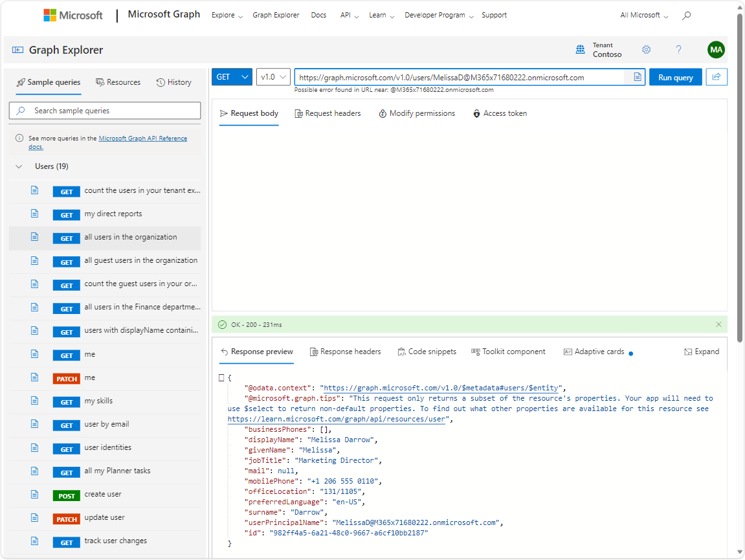Open learn.microsoft.com resources/user link
This screenshot has height=560, width=745.
coord(337,420)
